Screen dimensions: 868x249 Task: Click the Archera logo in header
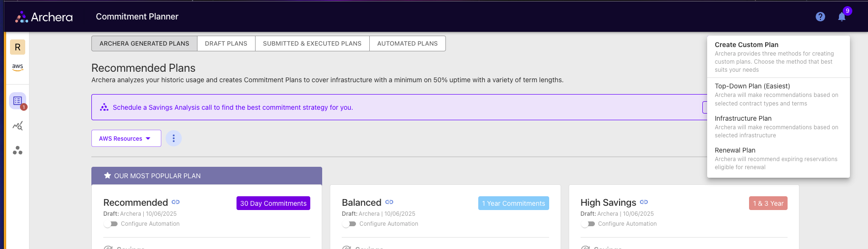(x=44, y=17)
